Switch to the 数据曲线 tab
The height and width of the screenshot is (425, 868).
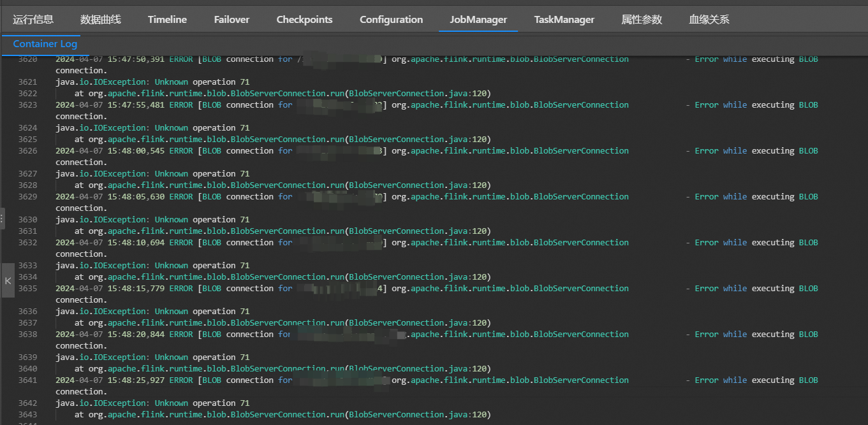tap(101, 19)
